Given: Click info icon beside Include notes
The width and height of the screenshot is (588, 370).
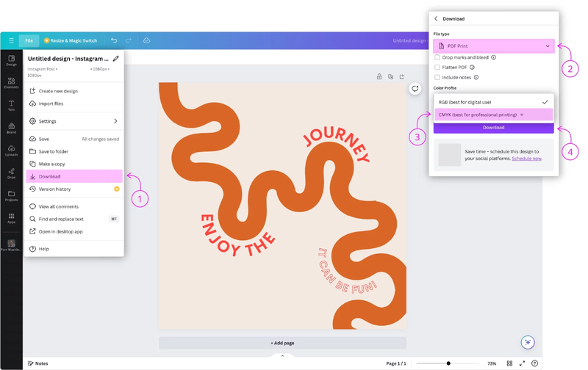Looking at the screenshot, I should tap(476, 78).
